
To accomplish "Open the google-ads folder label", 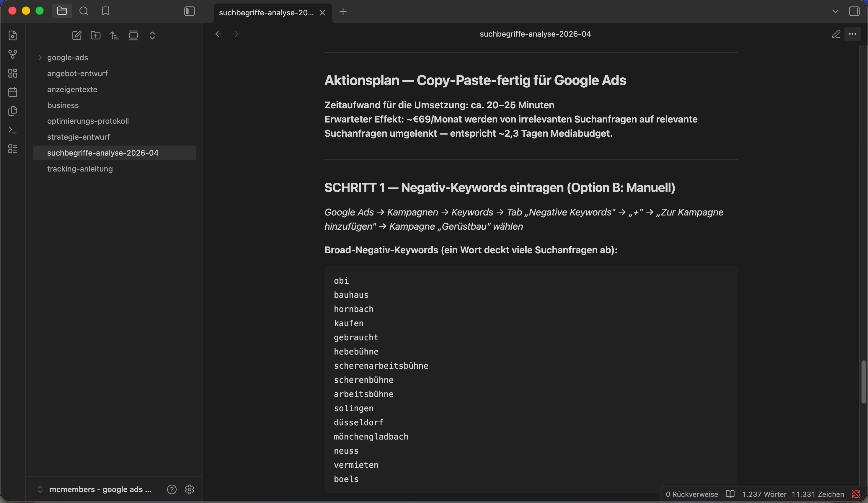I will click(x=68, y=58).
